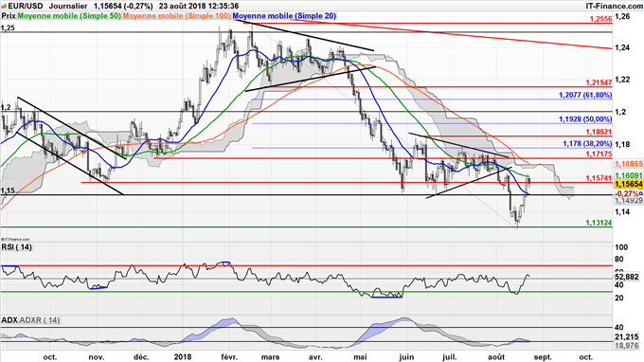Select Moyenne mobile (Simple 100) legend

(x=177, y=16)
